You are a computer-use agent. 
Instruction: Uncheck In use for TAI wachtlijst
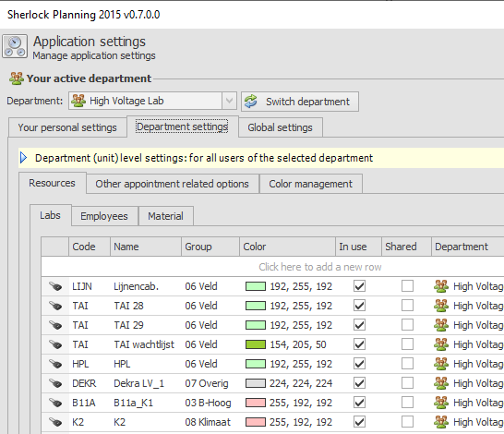[x=359, y=344]
